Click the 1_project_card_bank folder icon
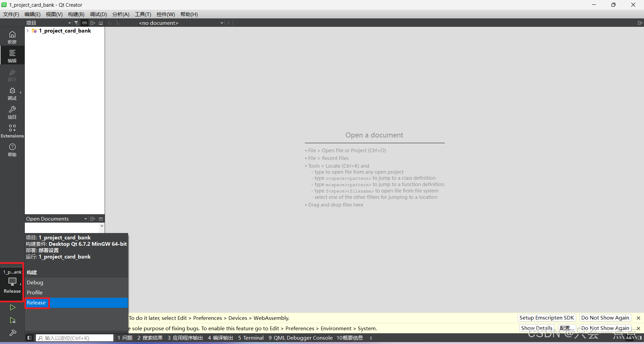Screen dimensions: 644x344 click(x=34, y=31)
